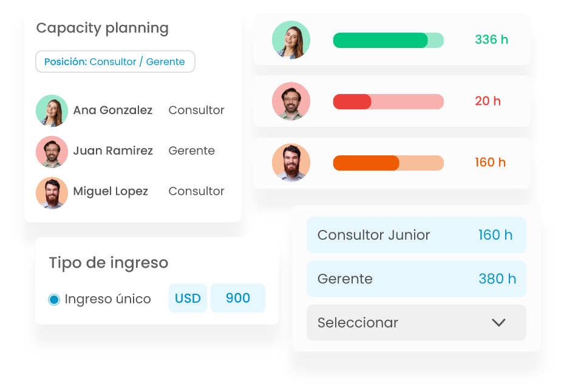Click the green 336 h capacity bar
The height and width of the screenshot is (392, 561).
pyautogui.click(x=388, y=40)
